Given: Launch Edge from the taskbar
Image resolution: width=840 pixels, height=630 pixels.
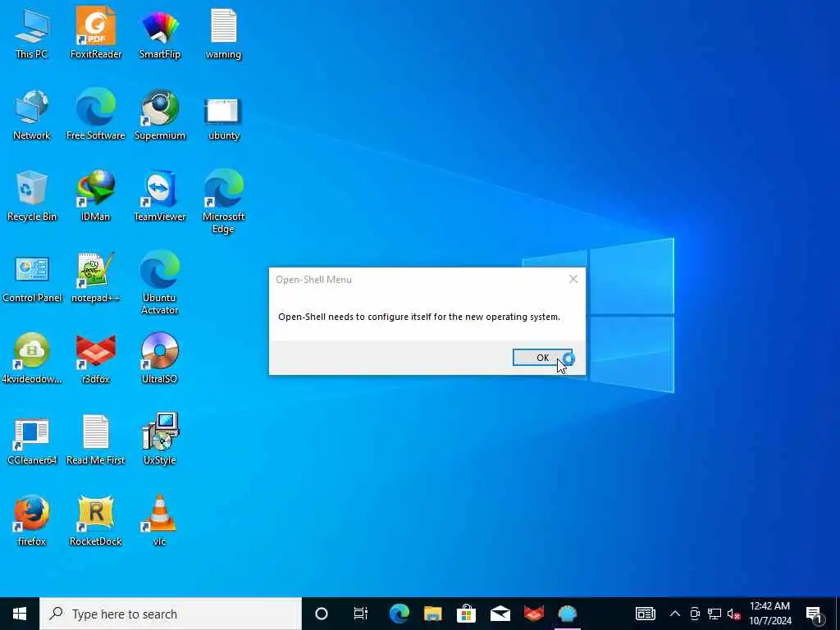Looking at the screenshot, I should click(399, 614).
